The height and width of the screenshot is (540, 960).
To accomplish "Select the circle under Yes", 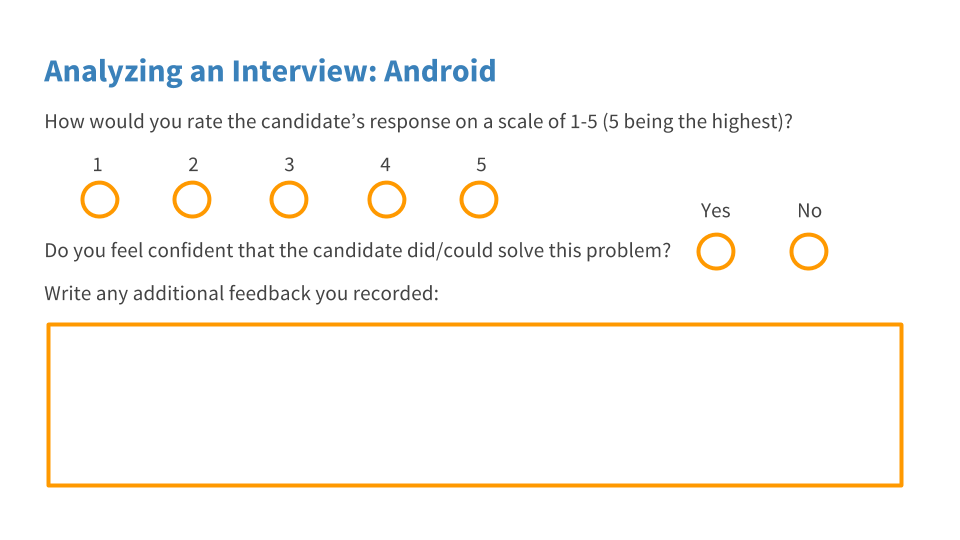I will (716, 252).
